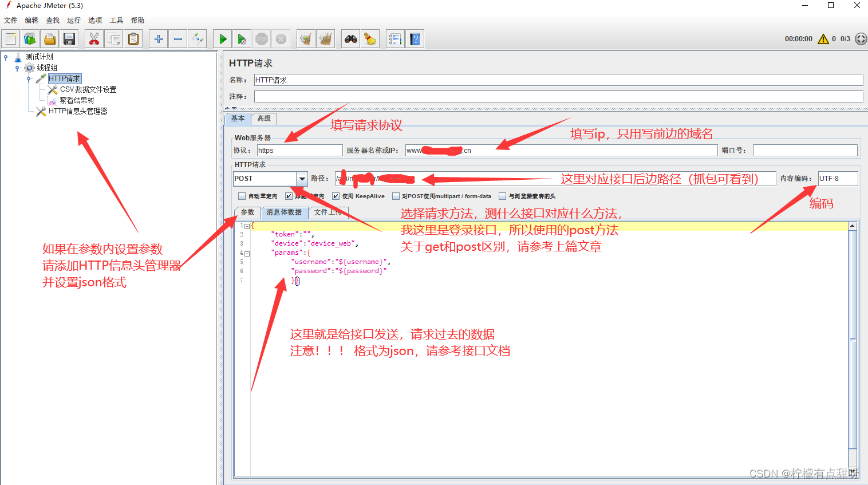Switch to the 消息体数据 tab

(x=284, y=212)
